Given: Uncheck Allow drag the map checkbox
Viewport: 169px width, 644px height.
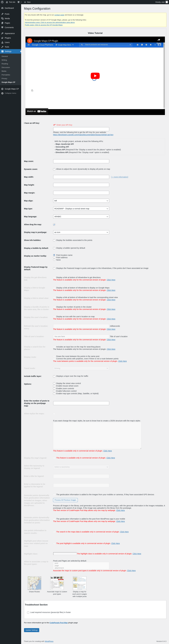Looking at the screenshot, I should [54, 224].
